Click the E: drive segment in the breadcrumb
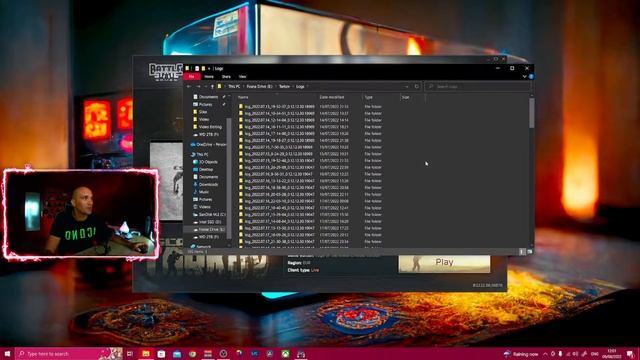The width and height of the screenshot is (640, 360). click(260, 87)
